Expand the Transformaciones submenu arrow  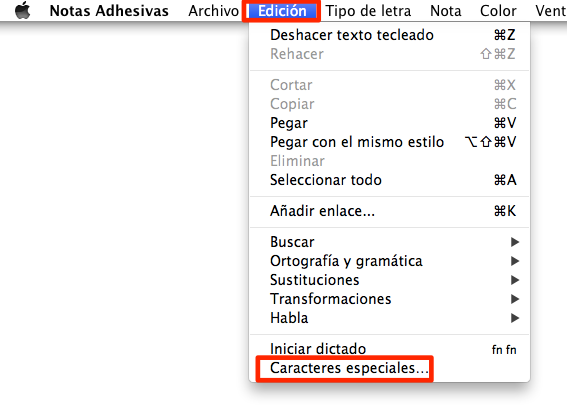pos(515,299)
